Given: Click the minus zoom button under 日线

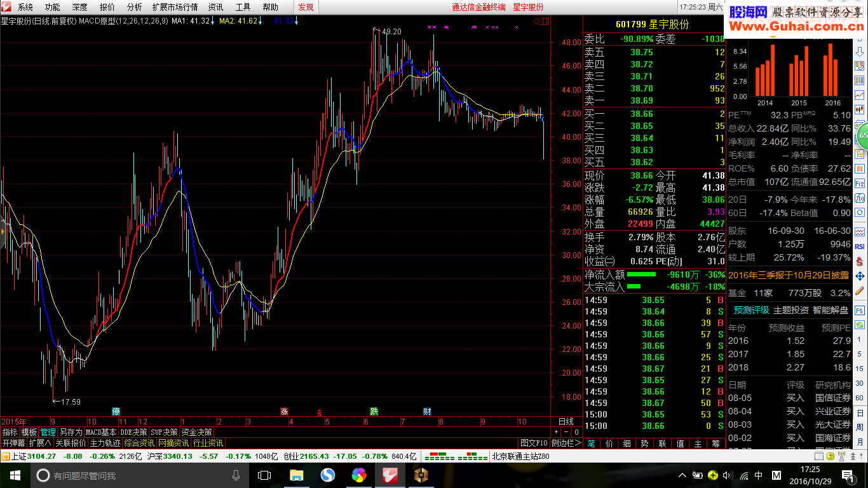Looking at the screenshot, I should [x=566, y=432].
